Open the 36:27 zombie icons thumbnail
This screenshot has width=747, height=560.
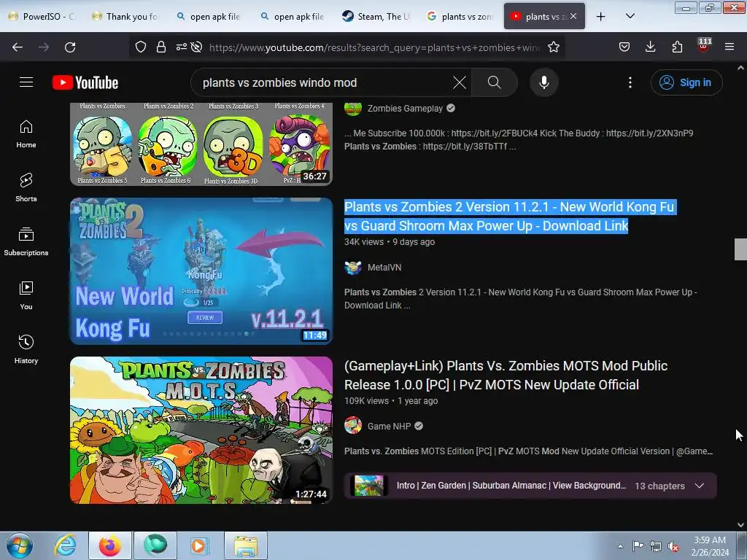click(x=201, y=144)
